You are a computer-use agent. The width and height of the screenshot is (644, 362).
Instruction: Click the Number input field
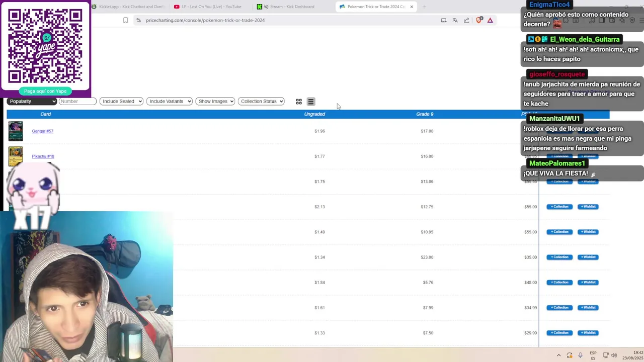coord(77,101)
